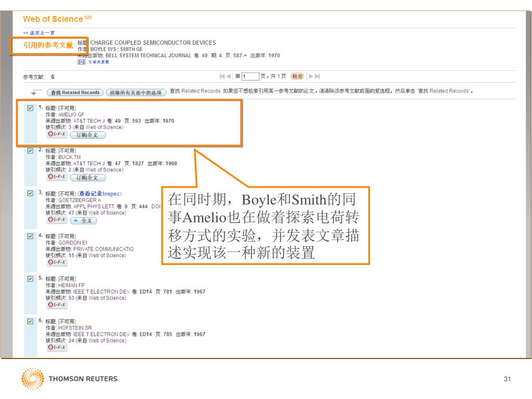Go to previous page arrow icon
532x399 pixels.
click(229, 76)
